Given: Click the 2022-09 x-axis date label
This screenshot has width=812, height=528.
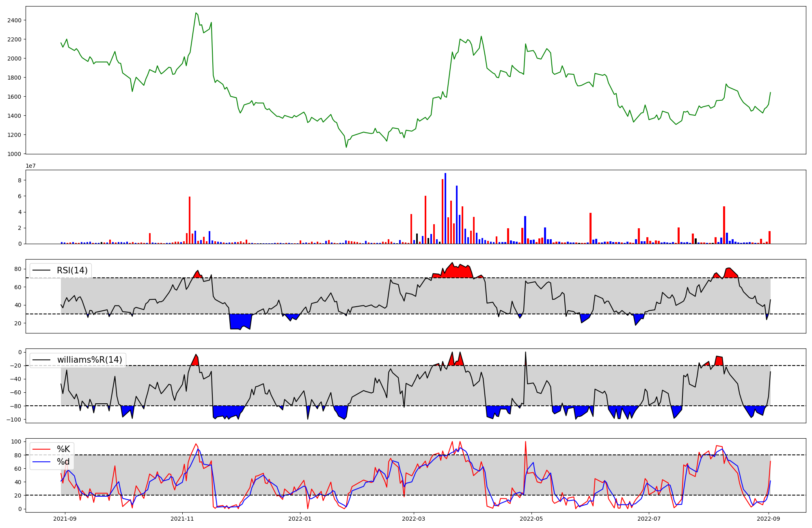Looking at the screenshot, I should (x=769, y=519).
